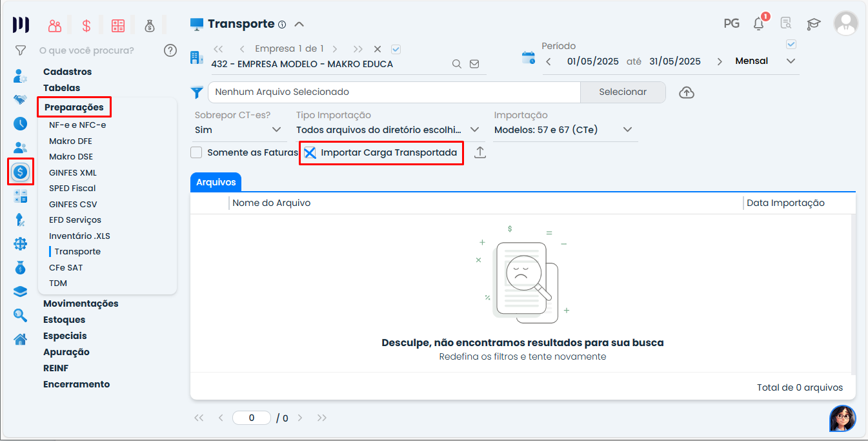The image size is (868, 441).
Task: Enable the Somente as Faturas checkbox
Action: coord(197,153)
